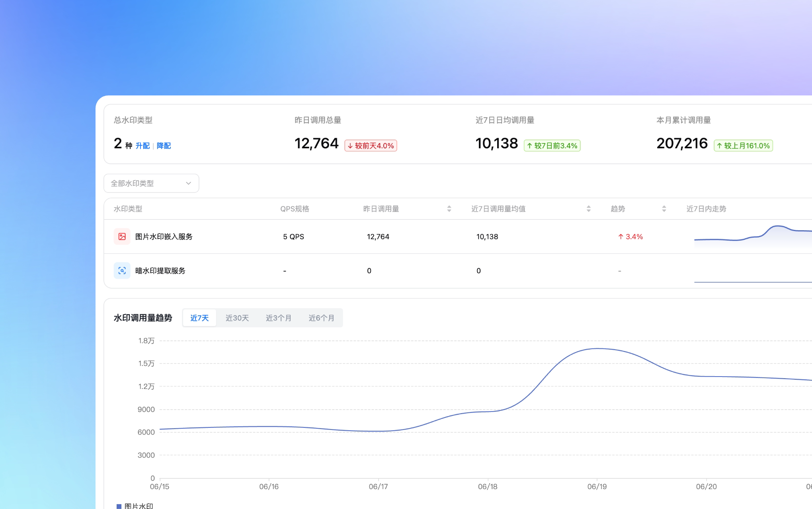Click the 昨日调用总量 value 12,764
Screen dimensions: 812x509
(316, 144)
